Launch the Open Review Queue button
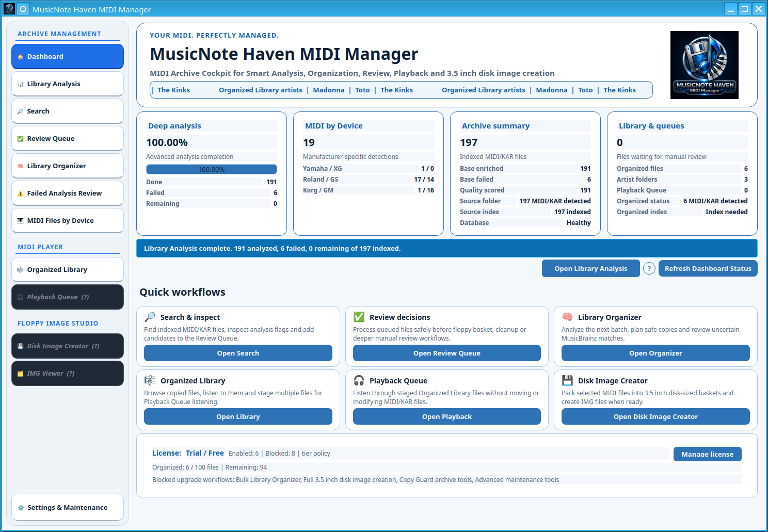This screenshot has width=768, height=532. pyautogui.click(x=447, y=353)
